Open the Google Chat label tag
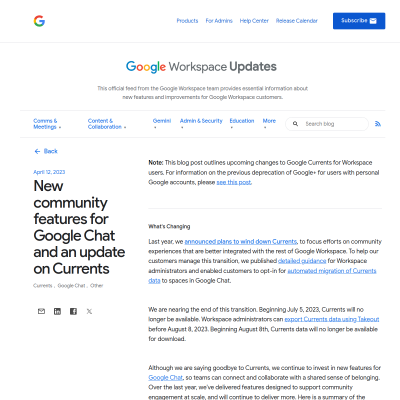Viewport: 400px width, 400px height. pos(71,286)
